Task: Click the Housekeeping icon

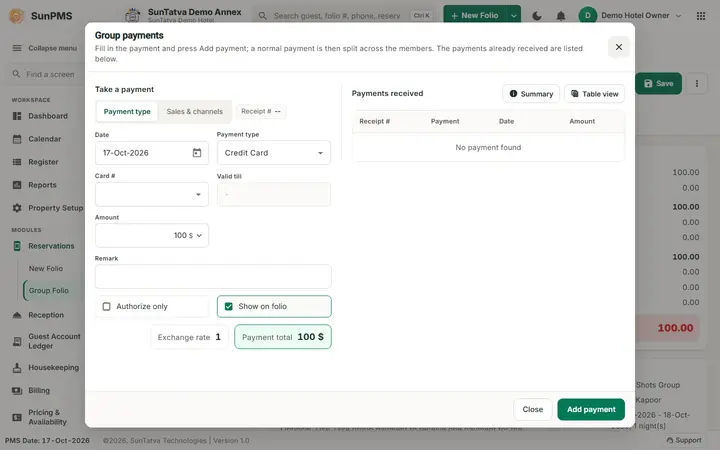Action: (x=17, y=367)
